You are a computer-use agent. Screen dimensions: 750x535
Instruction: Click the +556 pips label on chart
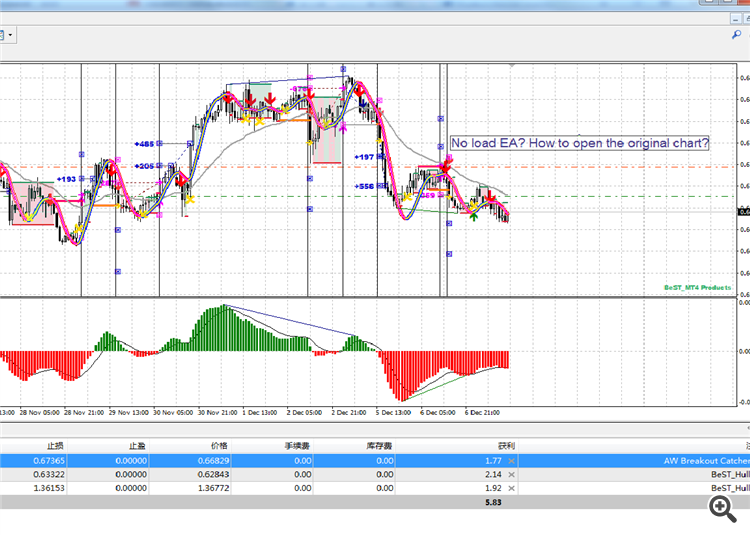(x=364, y=186)
